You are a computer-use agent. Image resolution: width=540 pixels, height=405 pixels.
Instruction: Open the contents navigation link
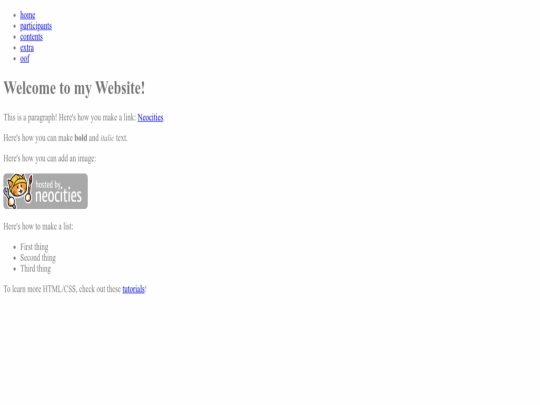[x=31, y=37]
